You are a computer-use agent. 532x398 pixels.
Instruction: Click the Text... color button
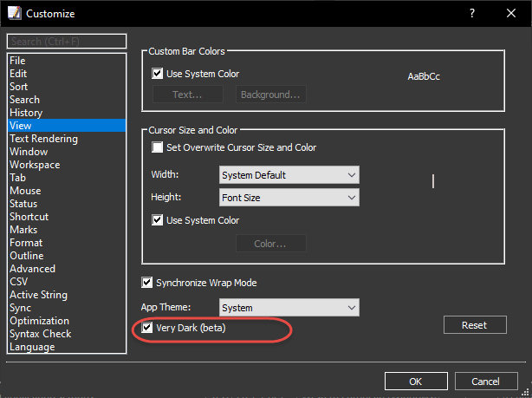point(188,95)
